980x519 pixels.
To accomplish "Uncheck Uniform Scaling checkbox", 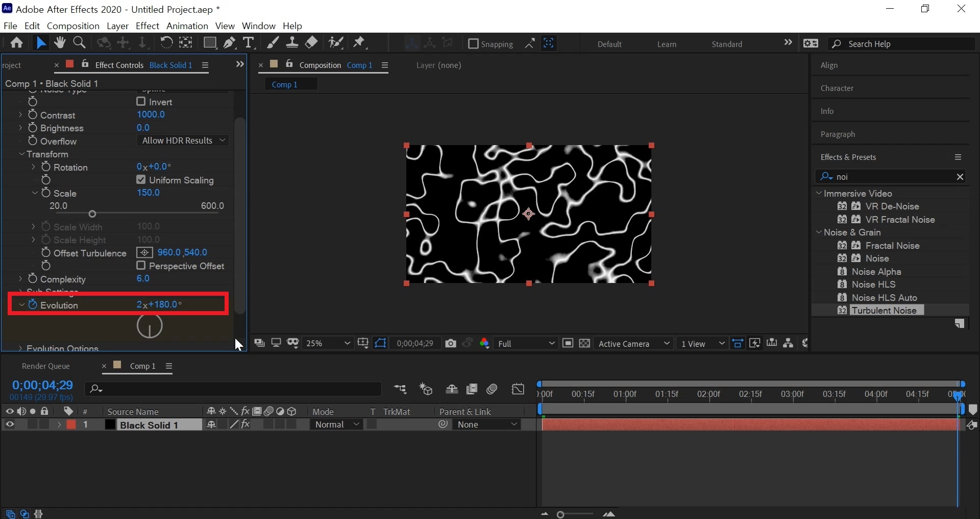I will 141,180.
